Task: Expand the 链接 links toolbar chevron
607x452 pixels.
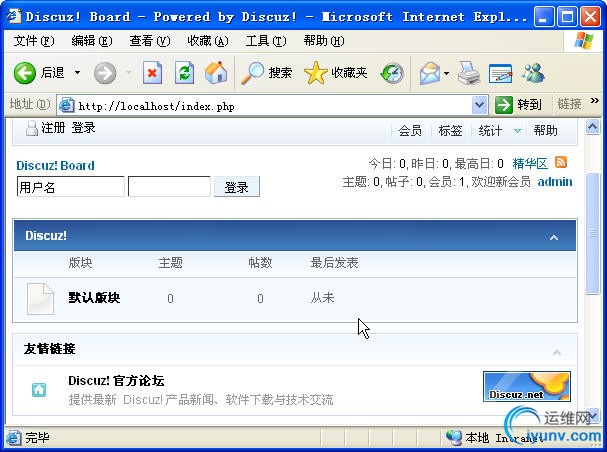Action: [595, 101]
